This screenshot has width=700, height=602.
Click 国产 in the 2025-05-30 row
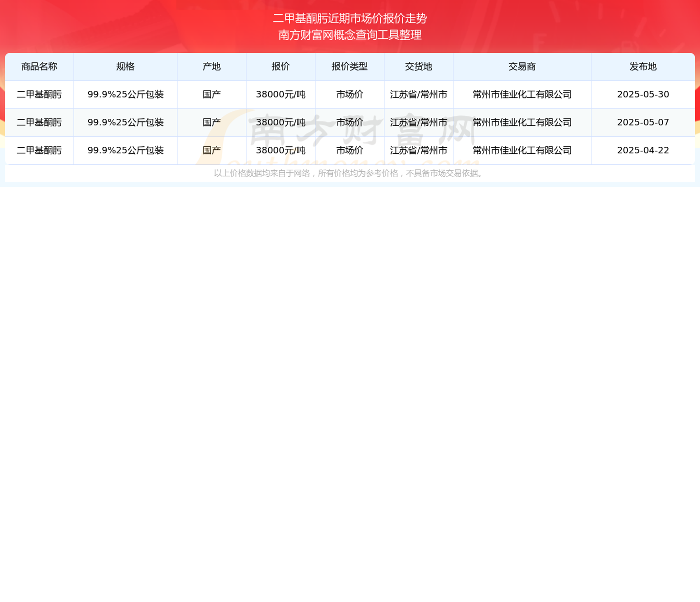211,94
